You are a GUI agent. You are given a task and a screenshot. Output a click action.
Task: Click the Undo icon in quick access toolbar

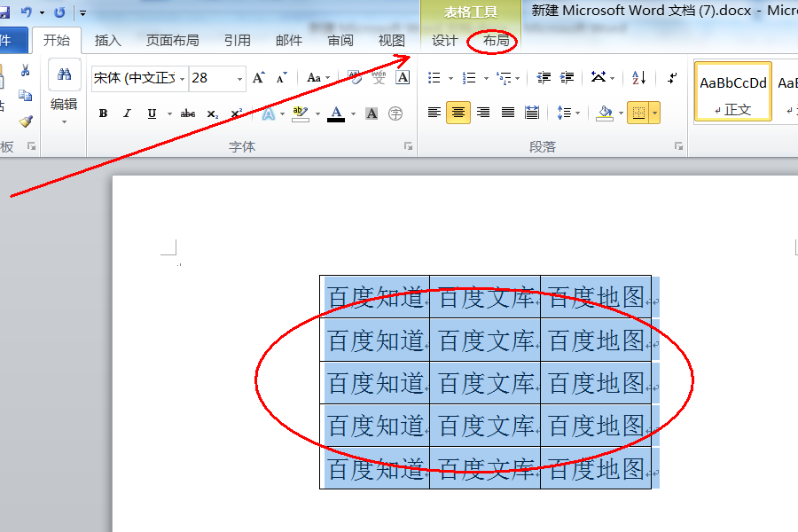27,12
